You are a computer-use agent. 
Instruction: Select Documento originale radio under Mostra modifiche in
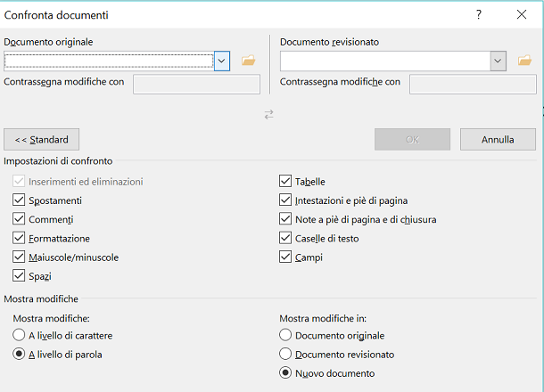pyautogui.click(x=285, y=335)
